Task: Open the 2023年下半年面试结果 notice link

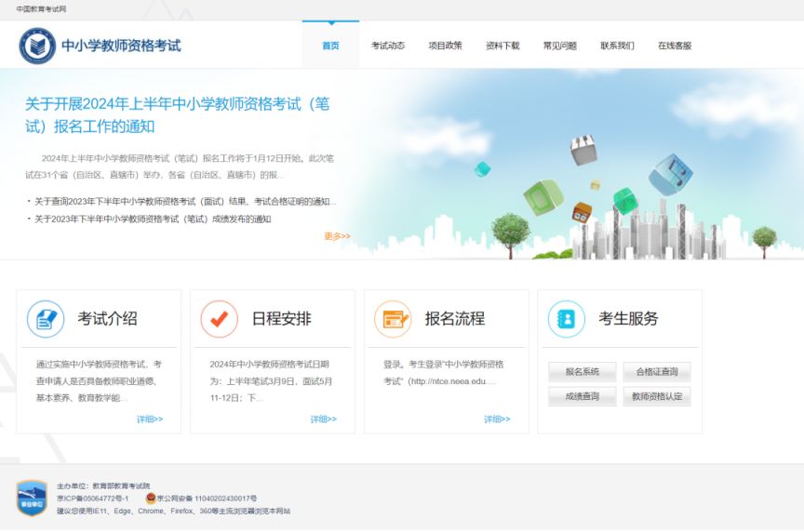Action: pos(185,202)
